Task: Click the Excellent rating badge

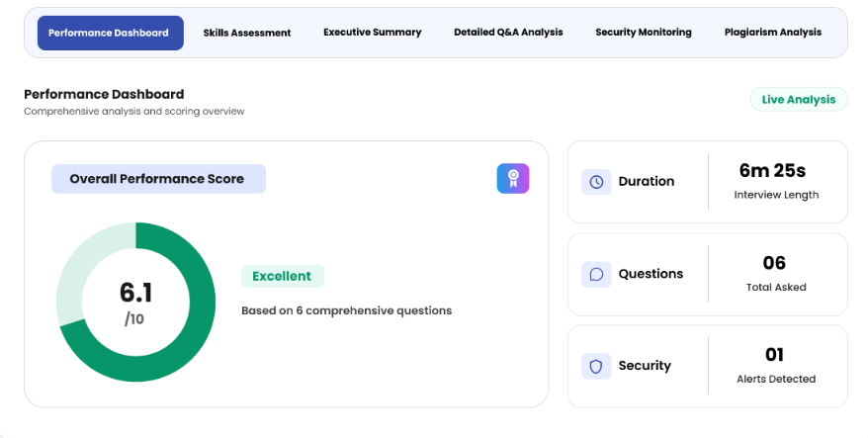Action: click(282, 277)
